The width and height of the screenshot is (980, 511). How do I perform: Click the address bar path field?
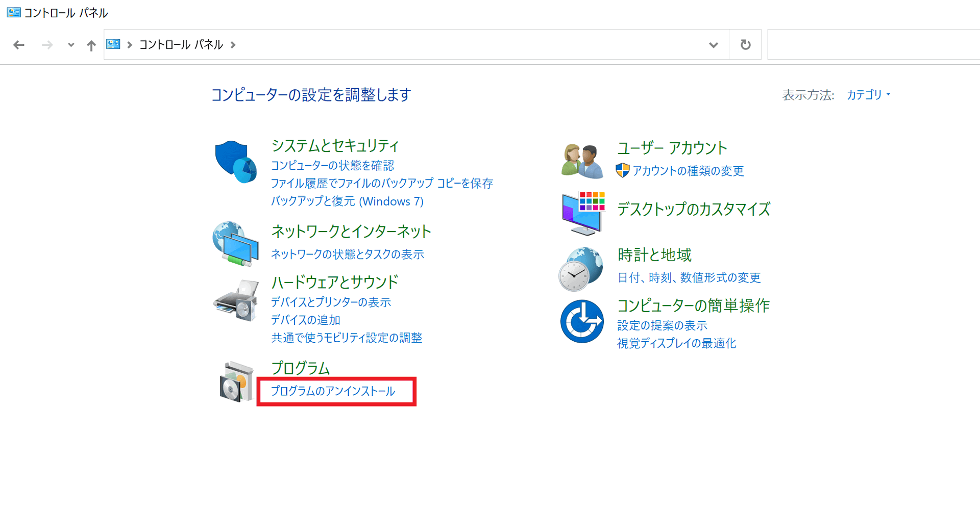click(416, 45)
